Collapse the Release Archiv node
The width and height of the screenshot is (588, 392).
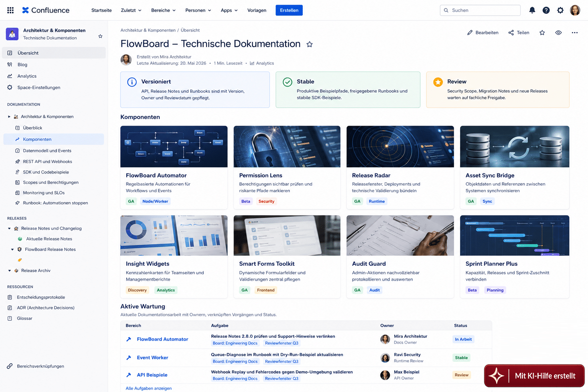coord(9,271)
